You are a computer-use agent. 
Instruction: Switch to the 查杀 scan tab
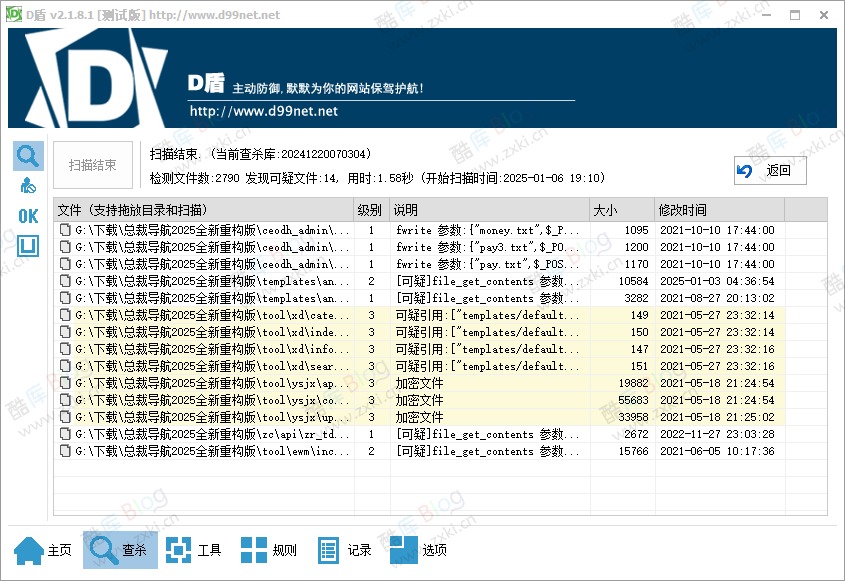point(120,550)
